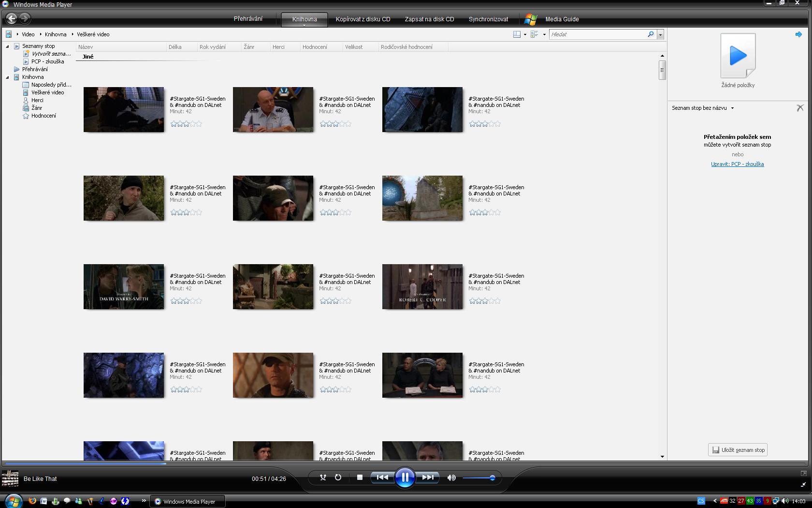Go back with the Back arrow button
Screen dimensions: 812x508
tap(11, 19)
